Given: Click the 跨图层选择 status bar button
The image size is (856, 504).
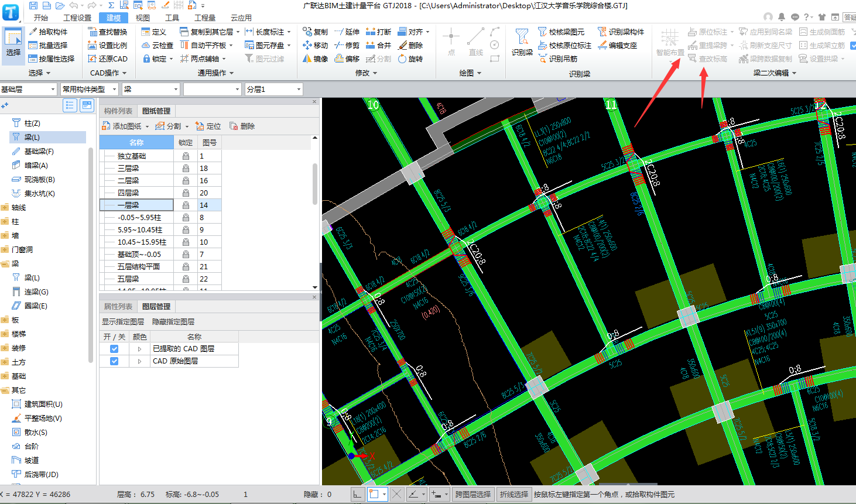Looking at the screenshot, I should (473, 494).
